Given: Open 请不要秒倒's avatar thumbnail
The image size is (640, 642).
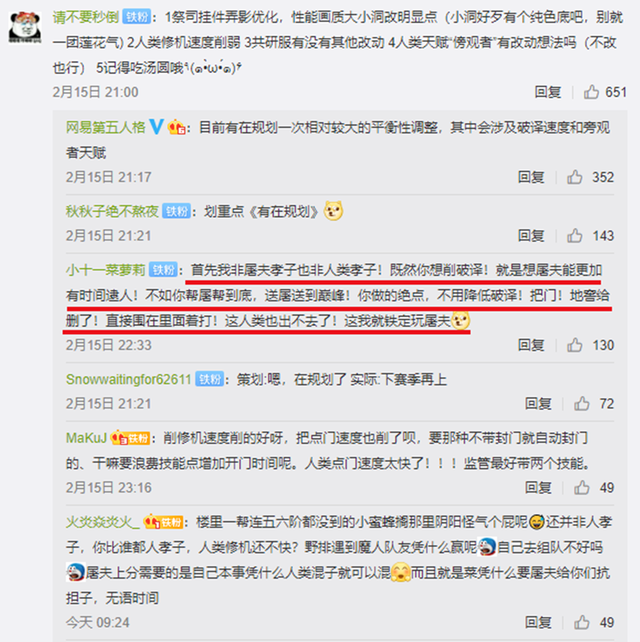Looking at the screenshot, I should pos(25,27).
